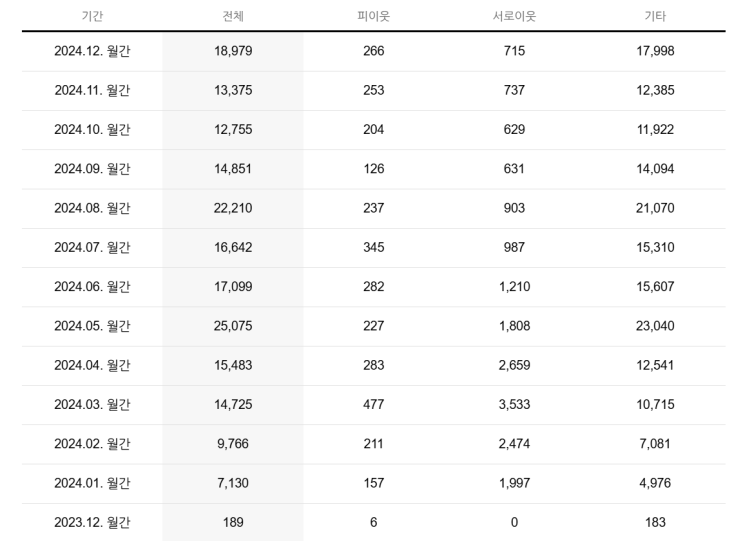This screenshot has width=743, height=541.
Task: Click the 2024.01. 월간 period label
Action: (x=92, y=483)
